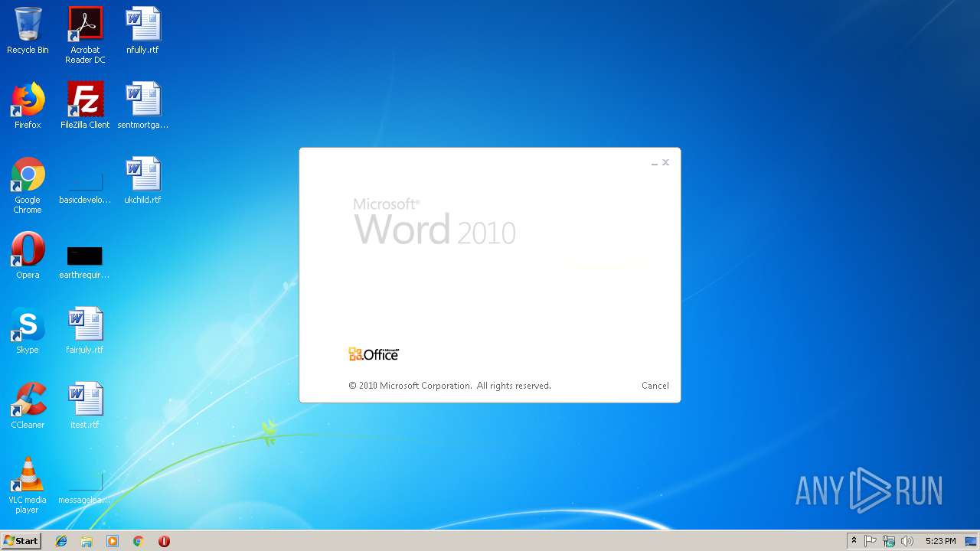
Task: Select the fairjuly.rtf document icon
Action: pos(85,331)
